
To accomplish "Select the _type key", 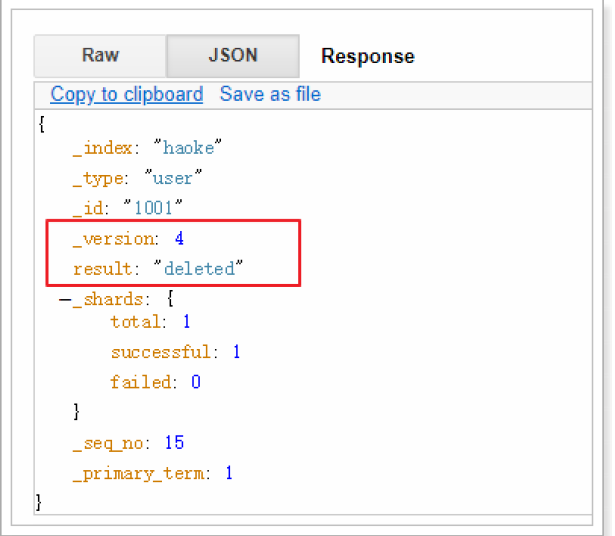I will pos(98,178).
